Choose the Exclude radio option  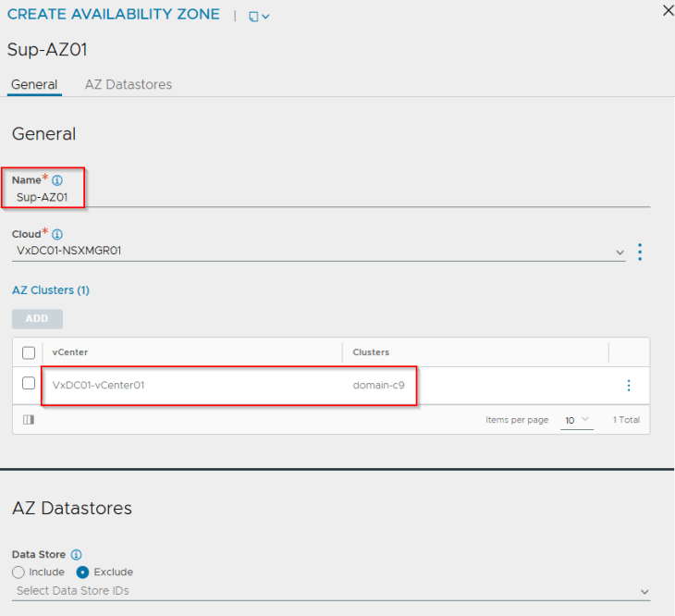(81, 573)
